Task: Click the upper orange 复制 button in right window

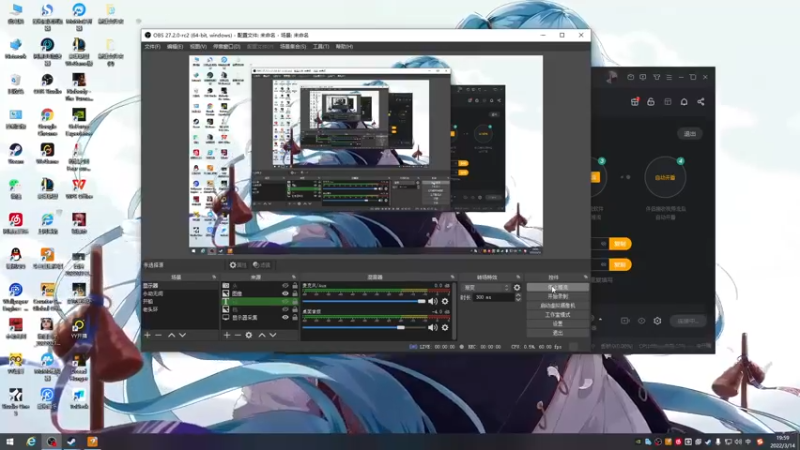Action: pyautogui.click(x=620, y=244)
